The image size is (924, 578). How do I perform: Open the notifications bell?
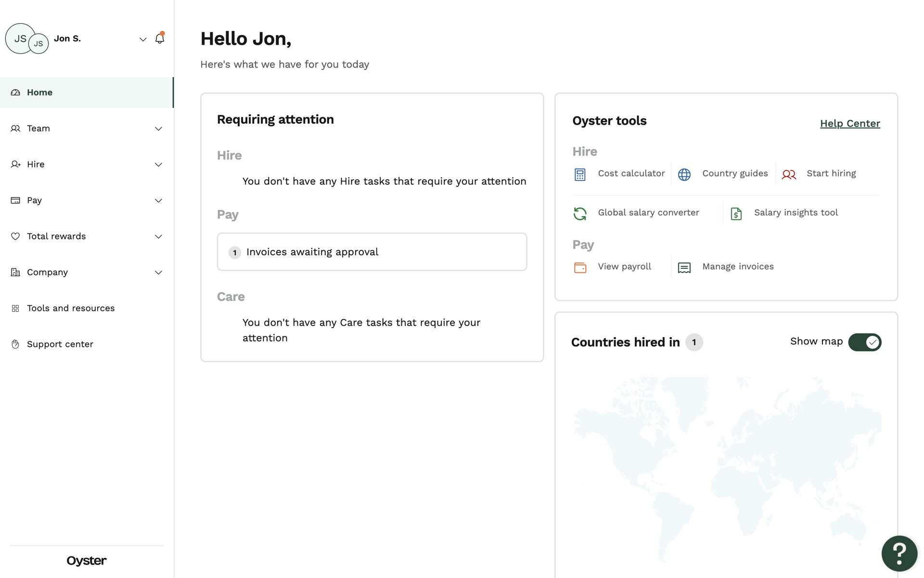pyautogui.click(x=160, y=39)
